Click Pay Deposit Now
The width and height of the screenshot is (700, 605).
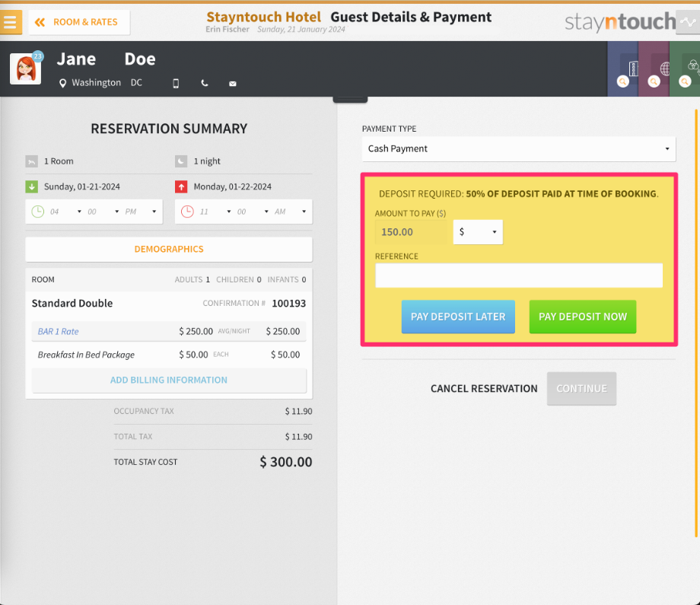(583, 317)
